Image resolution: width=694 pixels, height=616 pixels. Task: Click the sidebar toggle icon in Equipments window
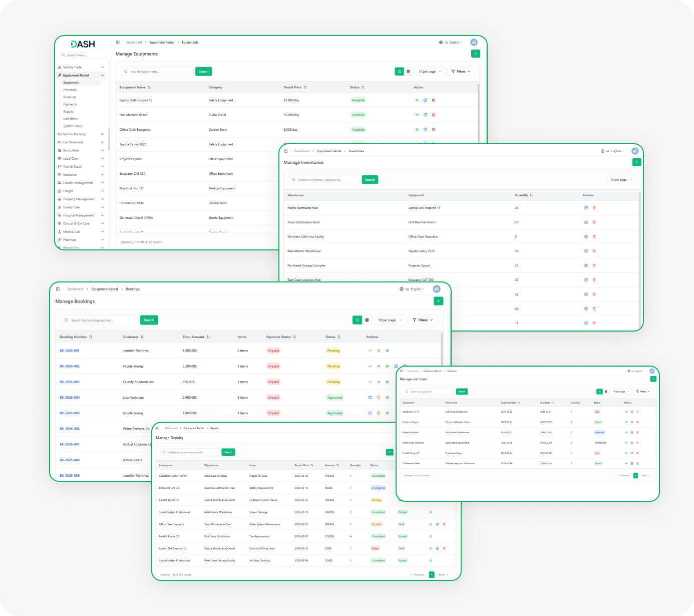[118, 43]
